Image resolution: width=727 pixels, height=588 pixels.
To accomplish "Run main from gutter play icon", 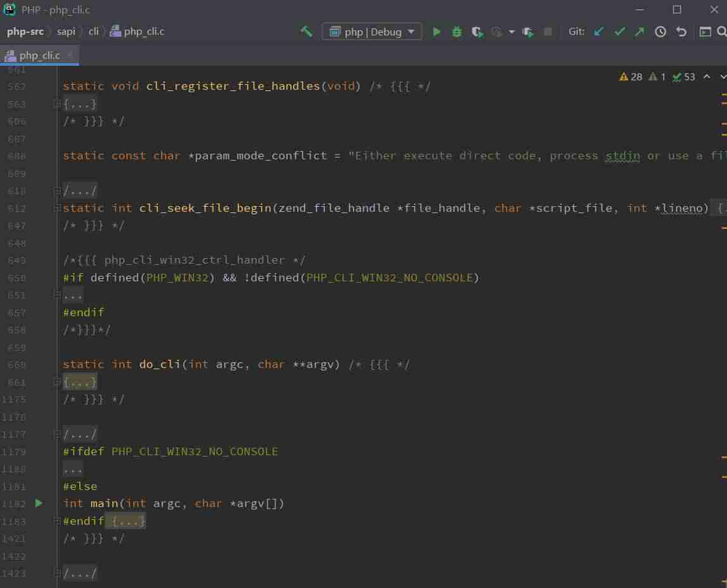I will 39,503.
